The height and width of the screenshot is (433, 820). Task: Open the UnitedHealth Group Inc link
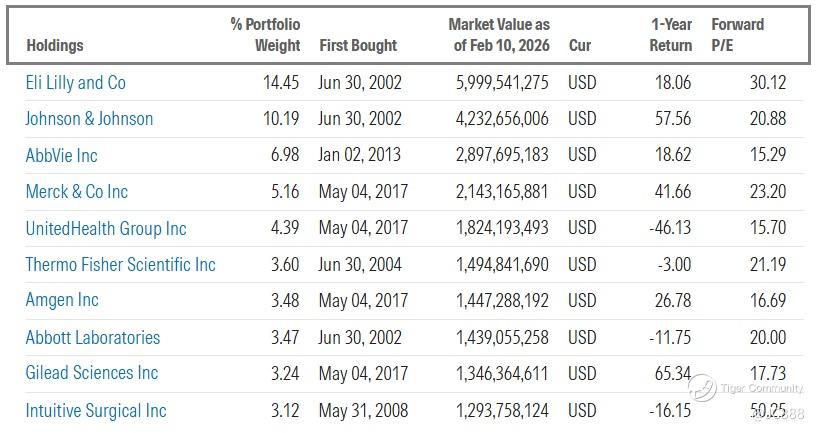(106, 228)
